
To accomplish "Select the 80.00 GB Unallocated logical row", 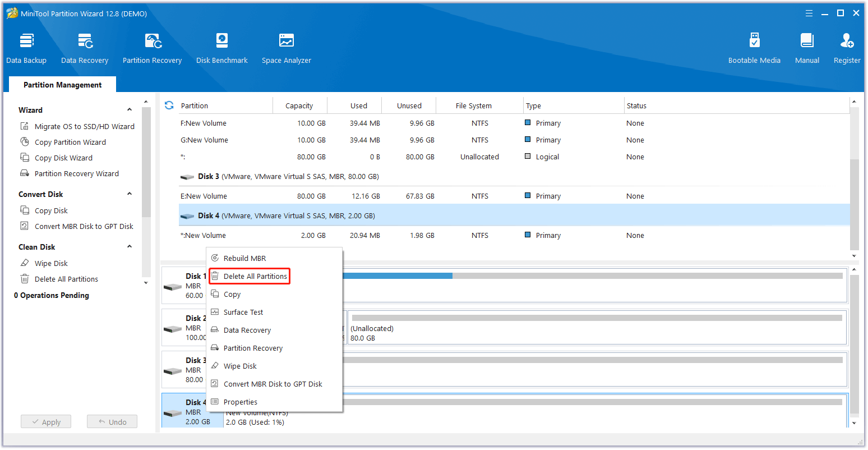I will pyautogui.click(x=514, y=157).
